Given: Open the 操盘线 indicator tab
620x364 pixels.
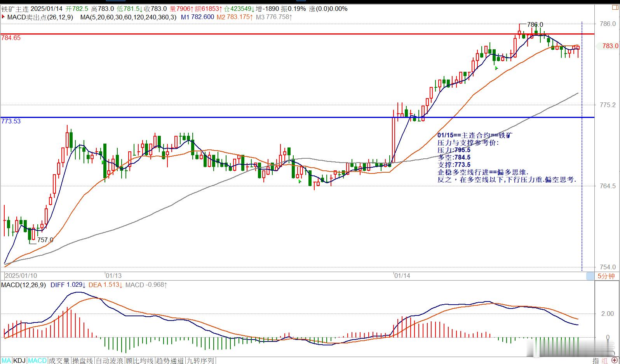Looking at the screenshot, I should click(83, 361).
